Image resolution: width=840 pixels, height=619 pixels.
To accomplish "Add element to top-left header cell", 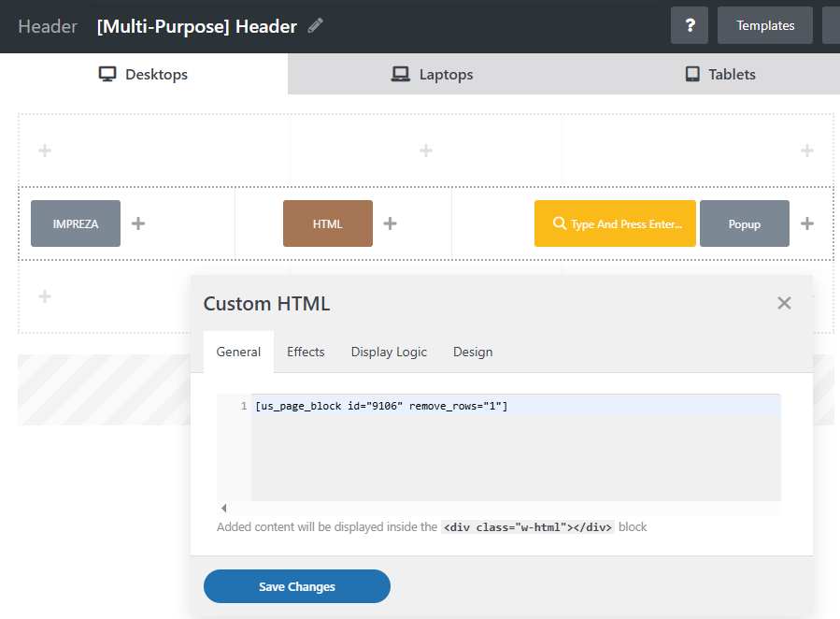I will click(x=45, y=151).
